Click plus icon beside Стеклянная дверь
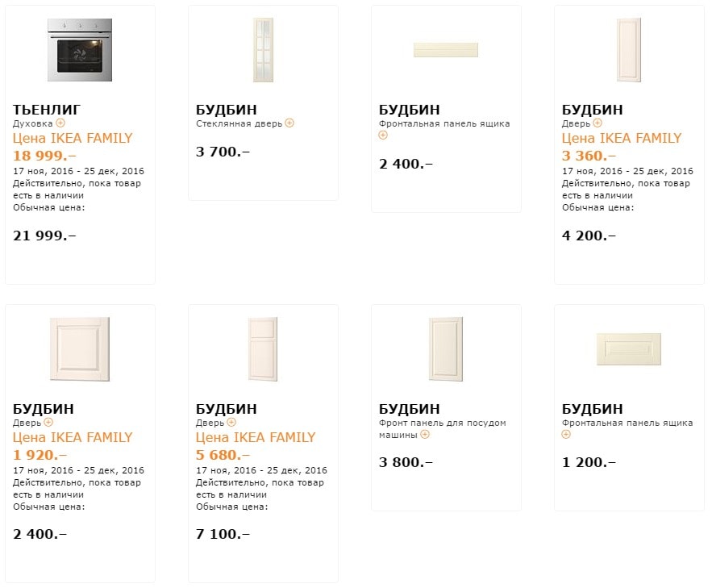 coord(289,123)
